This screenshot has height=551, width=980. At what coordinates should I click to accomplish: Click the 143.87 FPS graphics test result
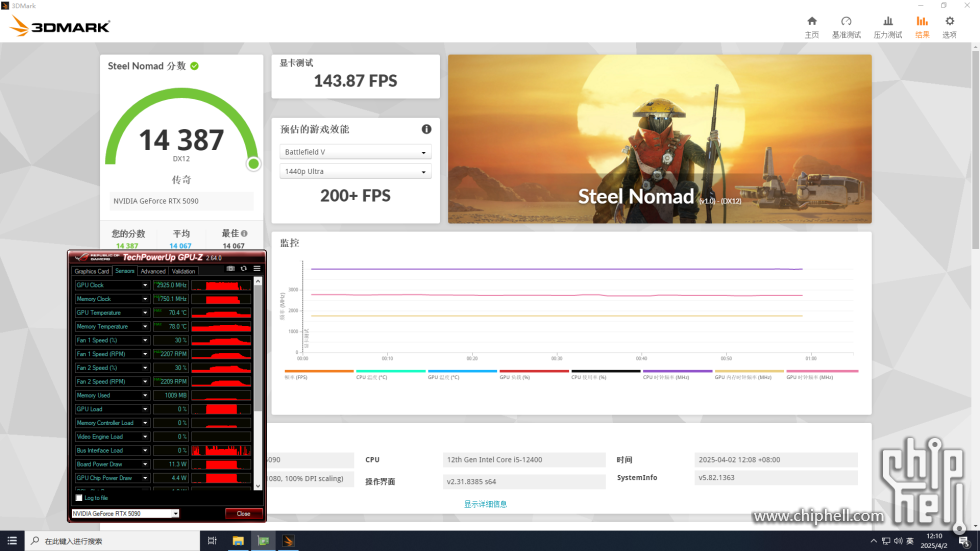click(355, 81)
